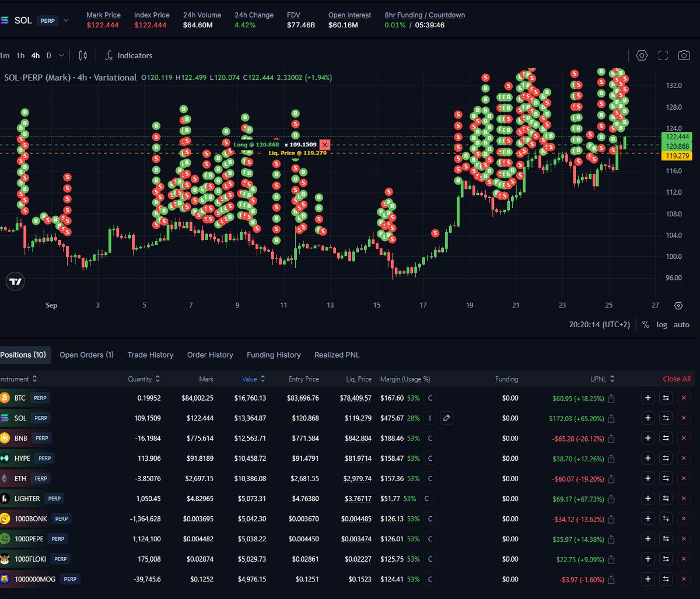
Task: Switch to Positions (10) tab
Action: 23,355
